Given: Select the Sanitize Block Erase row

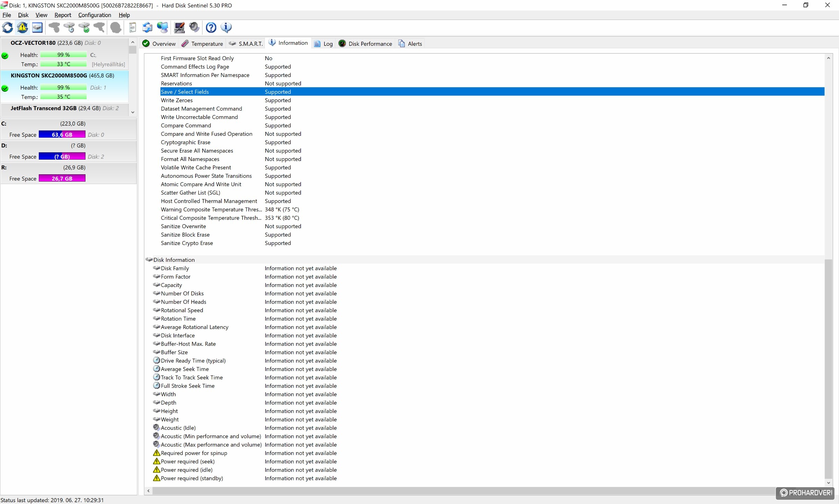Looking at the screenshot, I should (492, 234).
